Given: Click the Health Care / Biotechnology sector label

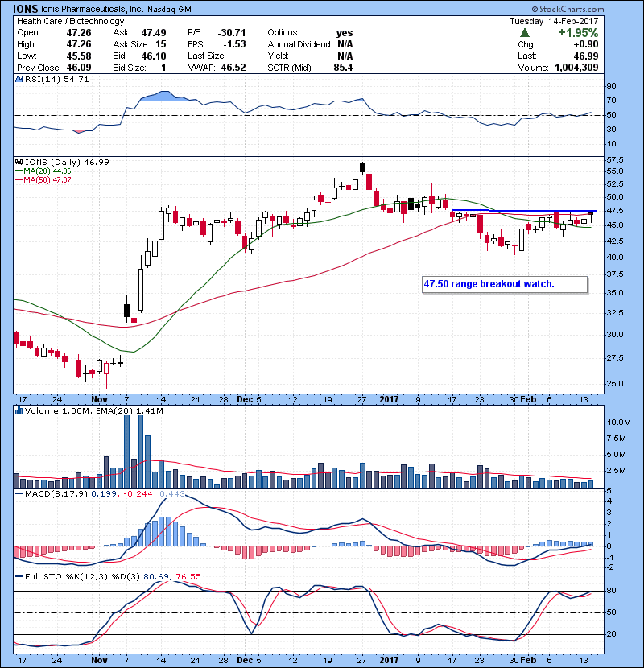Looking at the screenshot, I should 70,21.
